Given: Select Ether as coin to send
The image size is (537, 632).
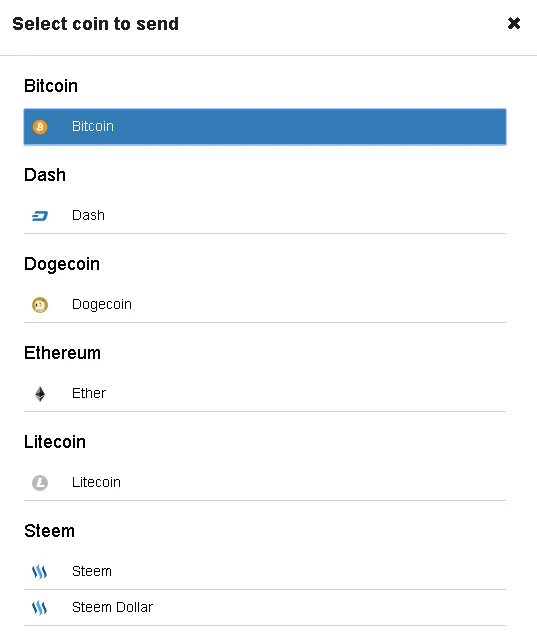Looking at the screenshot, I should [x=265, y=394].
